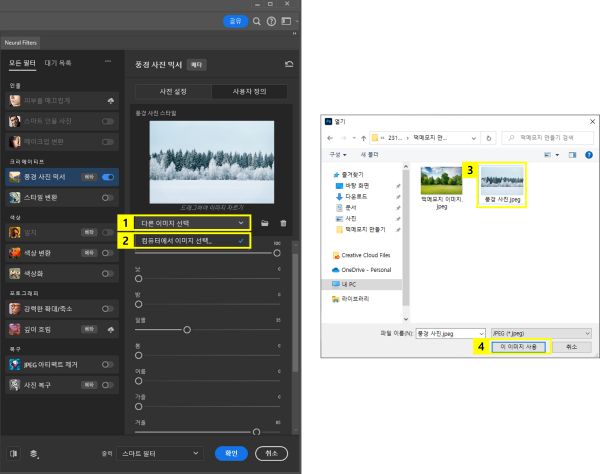Click the 이 이미지 사용 button
Screen dimensions: 600x474
coord(518,347)
